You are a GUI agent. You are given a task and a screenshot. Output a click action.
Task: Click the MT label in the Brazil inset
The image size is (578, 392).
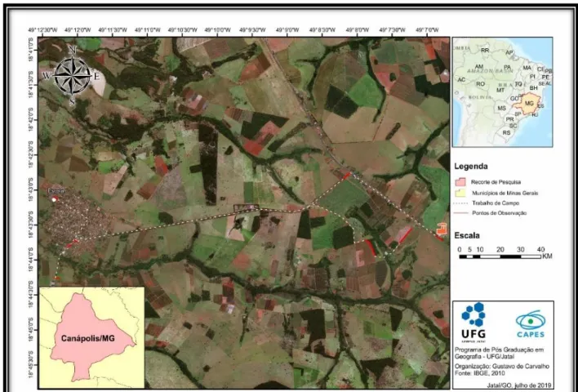pyautogui.click(x=500, y=91)
